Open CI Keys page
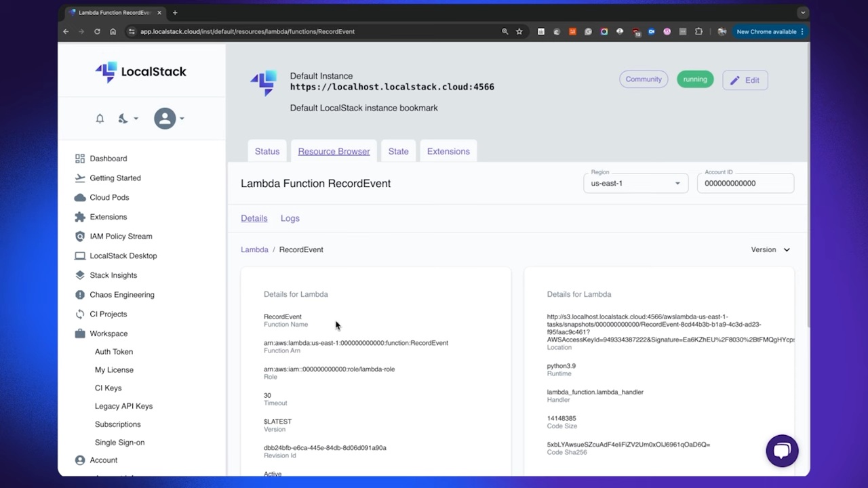Viewport: 868px width, 488px height. (x=108, y=388)
